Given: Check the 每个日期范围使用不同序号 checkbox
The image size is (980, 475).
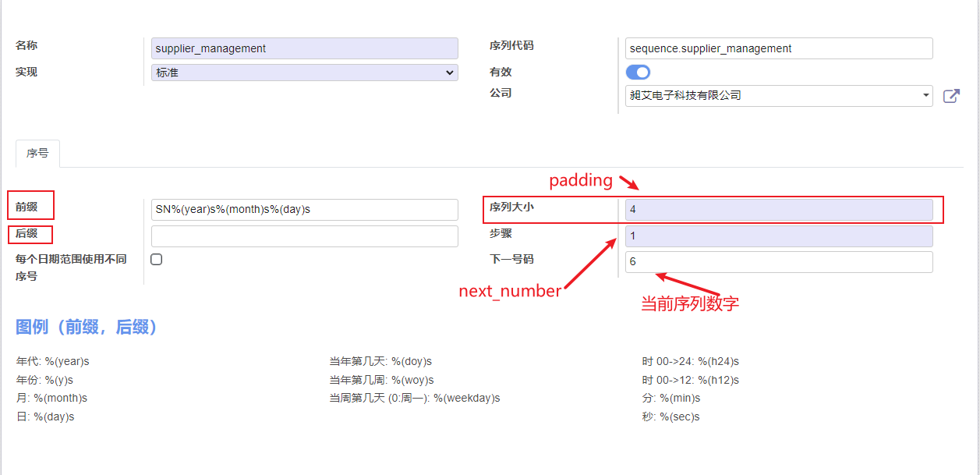Looking at the screenshot, I should (156, 258).
